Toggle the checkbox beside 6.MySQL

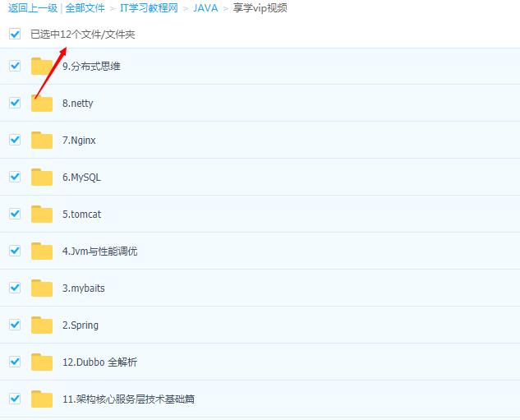pos(15,177)
